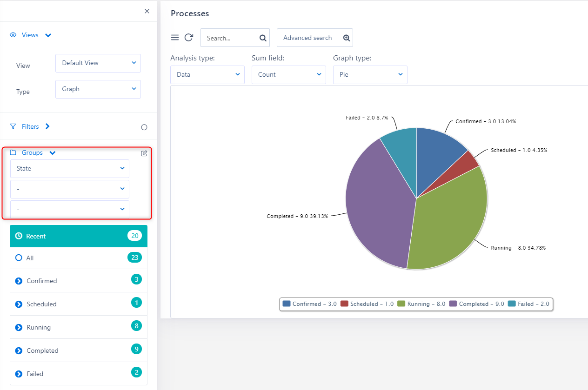Image resolution: width=588 pixels, height=390 pixels.
Task: Open the Analysis type dropdown
Action: pyautogui.click(x=207, y=74)
